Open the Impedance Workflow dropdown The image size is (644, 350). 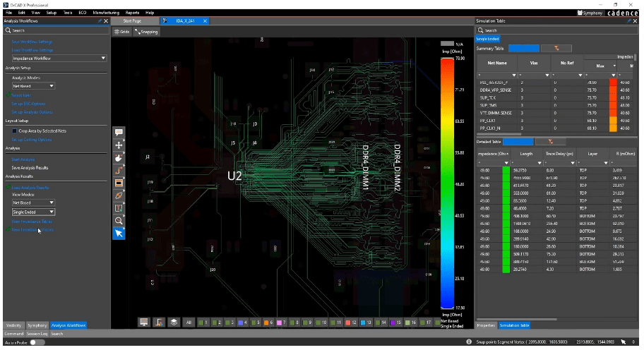coord(59,59)
